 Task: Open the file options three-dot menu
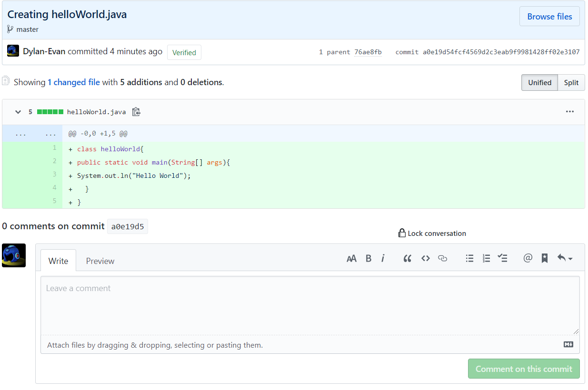570,112
